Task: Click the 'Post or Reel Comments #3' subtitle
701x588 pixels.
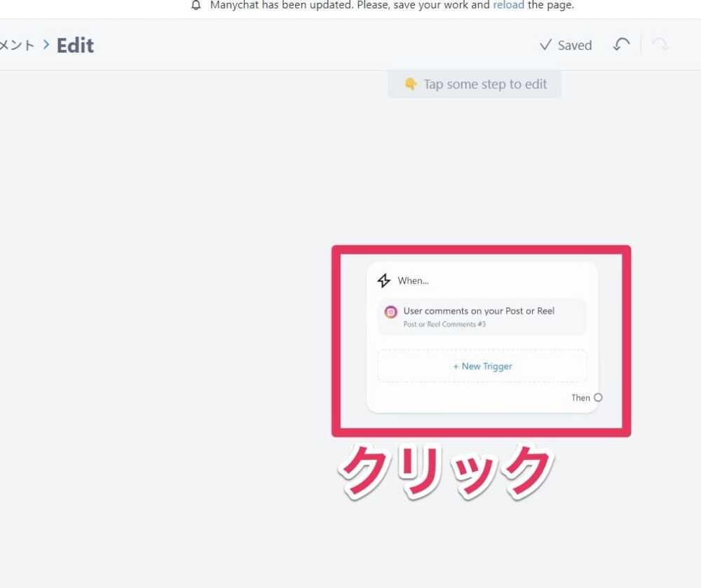Action: [x=444, y=324]
